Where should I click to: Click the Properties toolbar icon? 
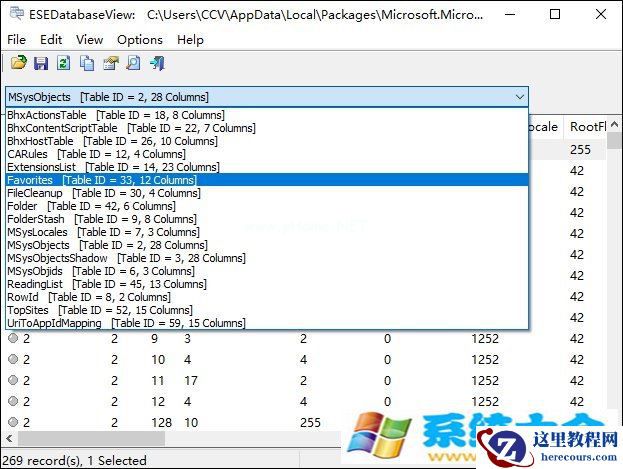(x=111, y=63)
